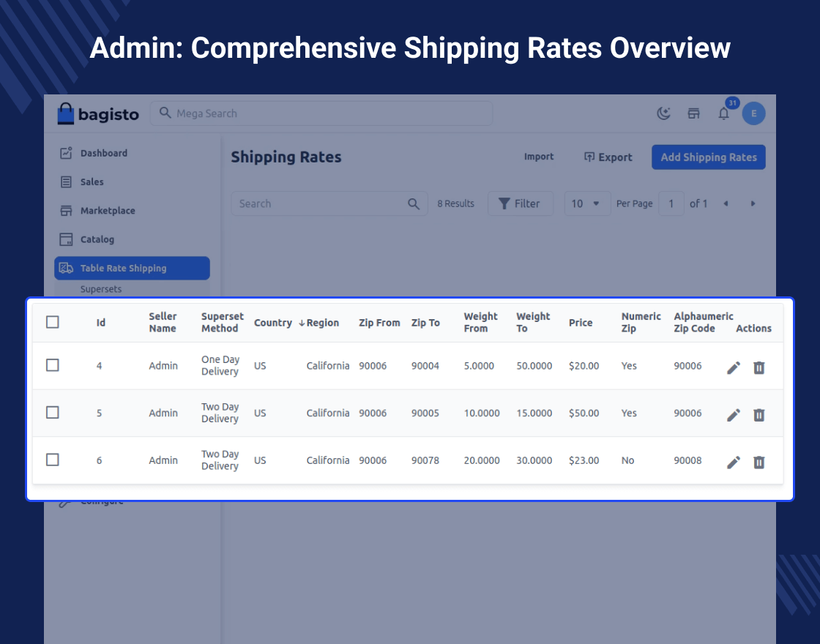Edit the shipping rate with Id 5
Screen dimensions: 820x644
[734, 415]
